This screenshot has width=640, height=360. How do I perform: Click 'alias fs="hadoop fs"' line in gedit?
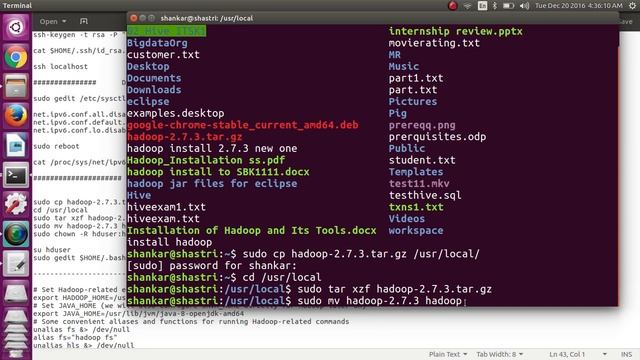(x=75, y=338)
